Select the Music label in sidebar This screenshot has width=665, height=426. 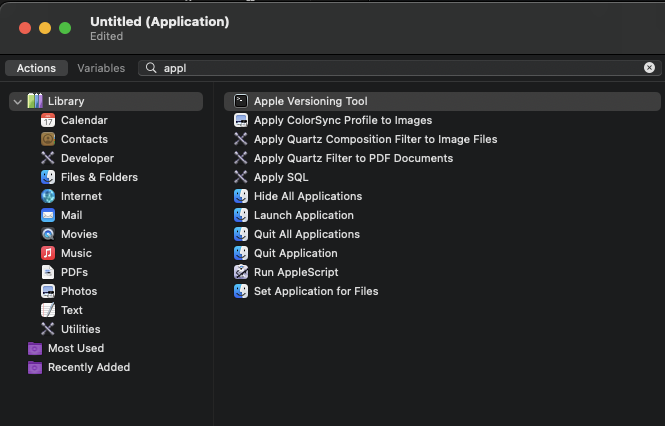tap(76, 253)
